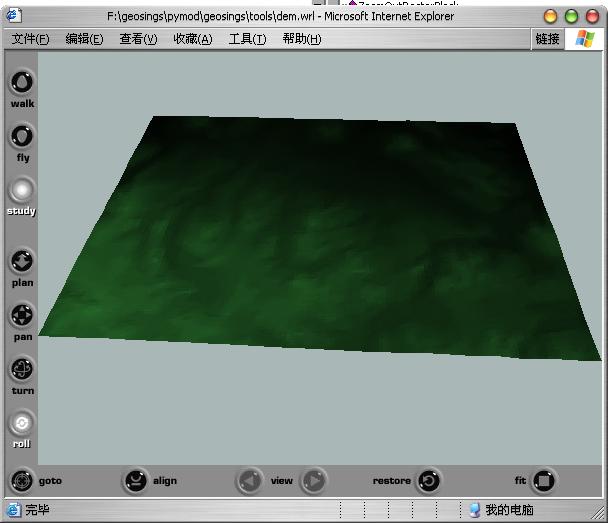Expand the 工具(T) tools menu
This screenshot has height=523, width=608.
tap(247, 39)
